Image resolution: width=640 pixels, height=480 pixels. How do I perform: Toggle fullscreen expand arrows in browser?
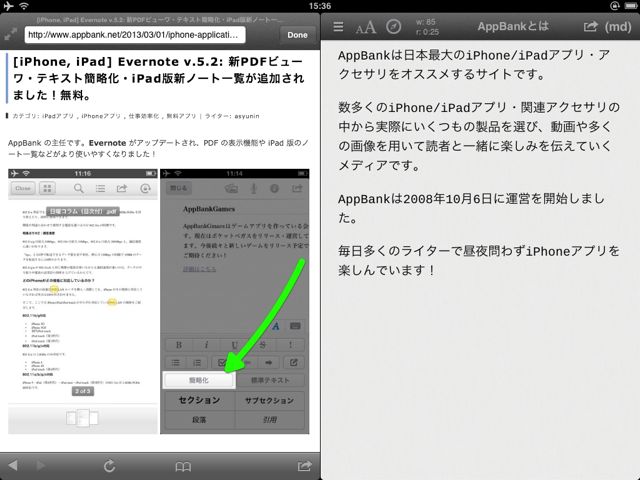(11, 34)
